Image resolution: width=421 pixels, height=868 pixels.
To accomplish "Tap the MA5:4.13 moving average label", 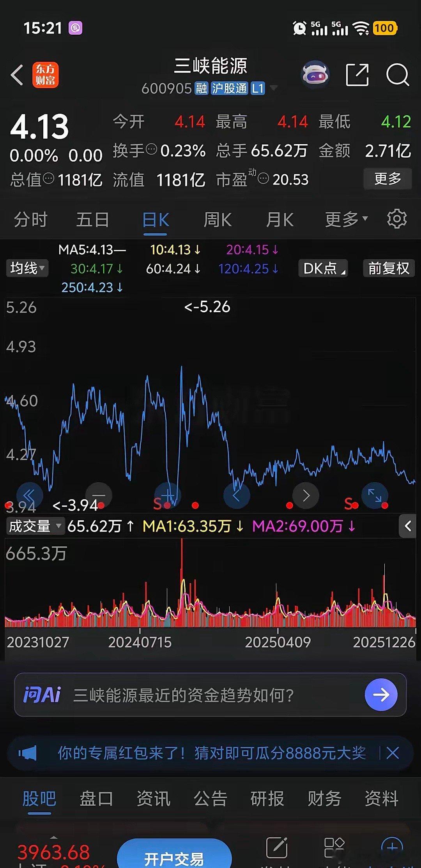I will (x=92, y=249).
